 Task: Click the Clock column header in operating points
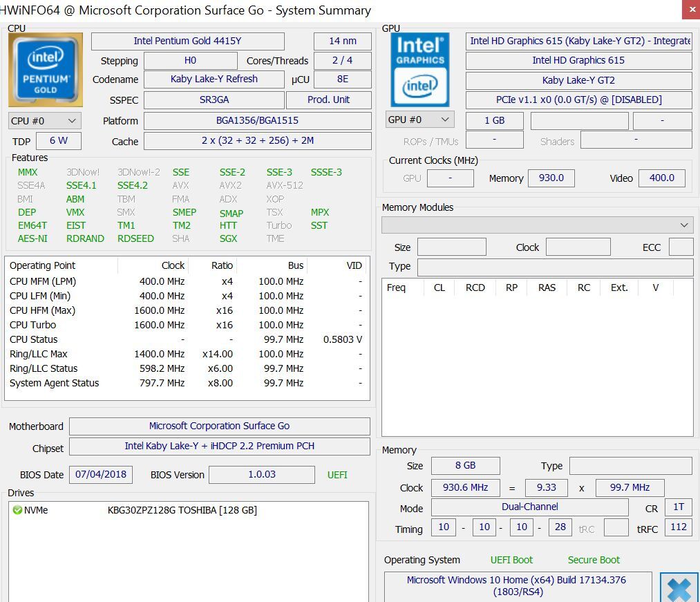coord(173,265)
